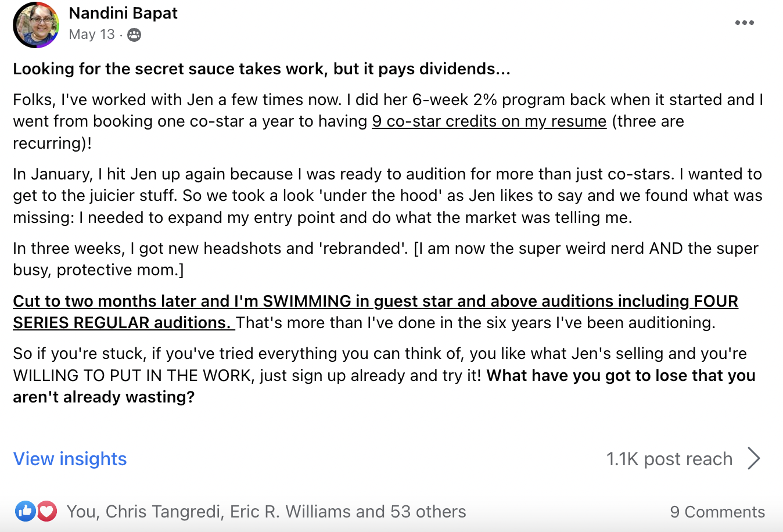Click the audience privacy icon beside the date
The height and width of the screenshot is (532, 783).
coord(134,35)
